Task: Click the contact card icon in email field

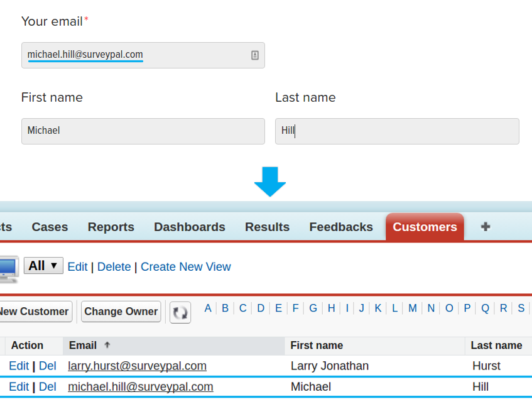Action: [255, 55]
